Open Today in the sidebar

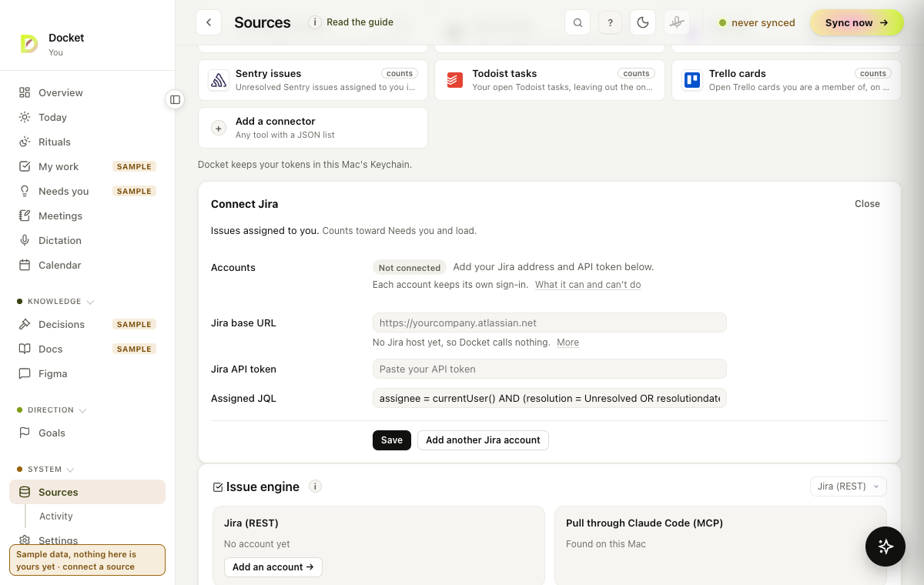pos(87,117)
